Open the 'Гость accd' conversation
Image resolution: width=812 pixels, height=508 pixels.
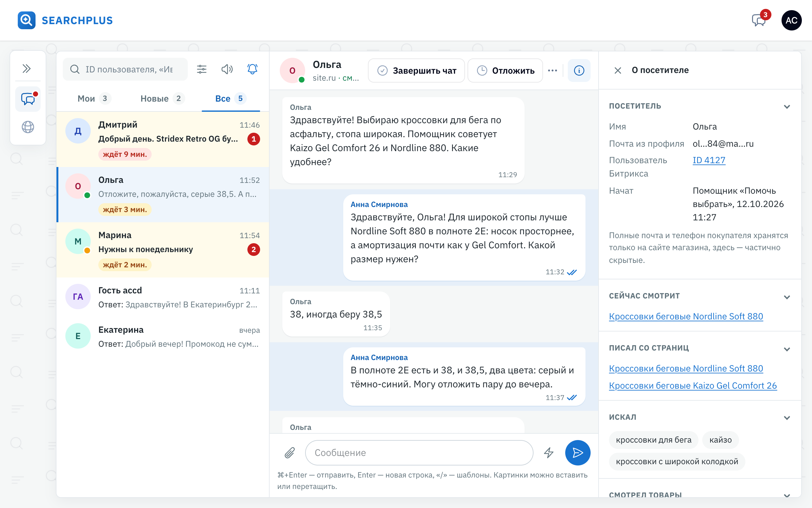pyautogui.click(x=163, y=297)
